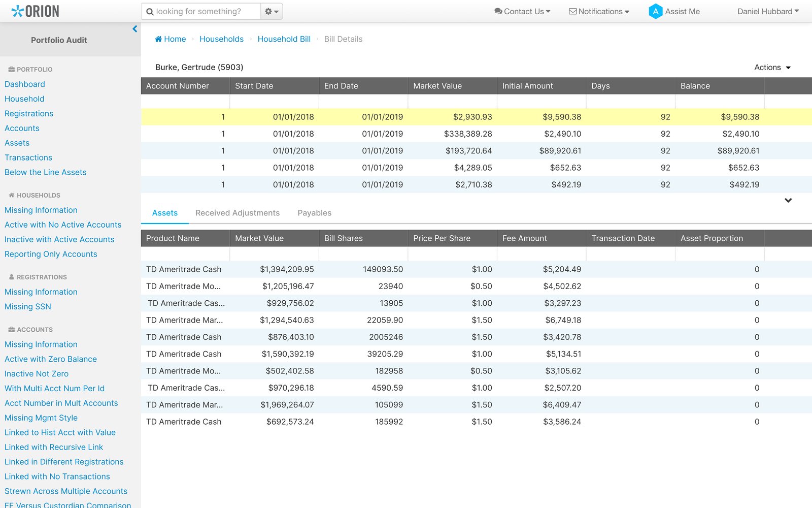The height and width of the screenshot is (508, 812).
Task: Open search settings gear dropdown
Action: point(272,11)
